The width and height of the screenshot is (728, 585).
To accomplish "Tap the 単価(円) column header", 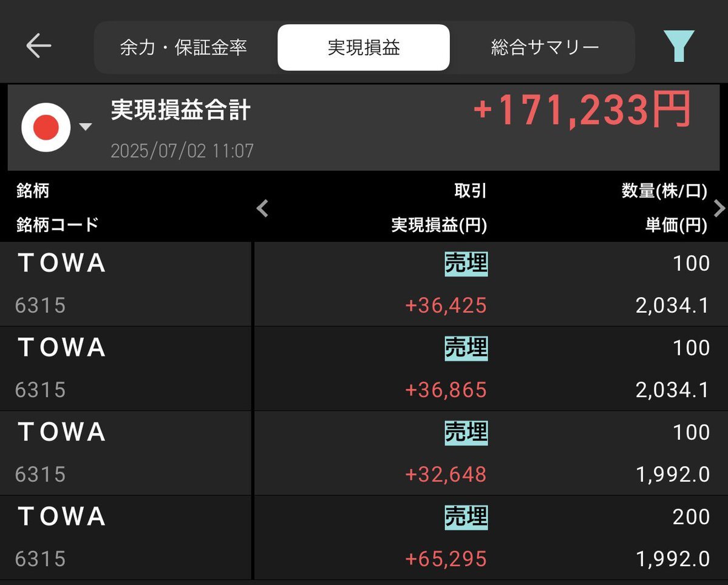I will tap(676, 225).
